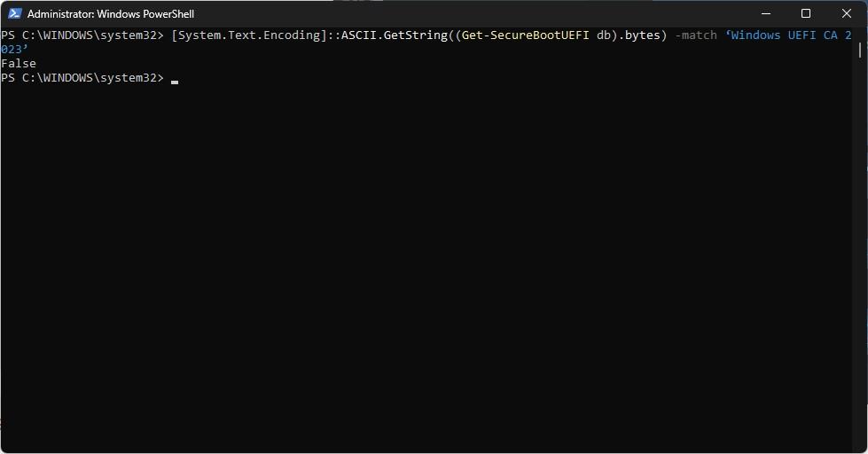Close the Administrator PowerShell window
This screenshot has height=454, width=868.
pyautogui.click(x=847, y=13)
